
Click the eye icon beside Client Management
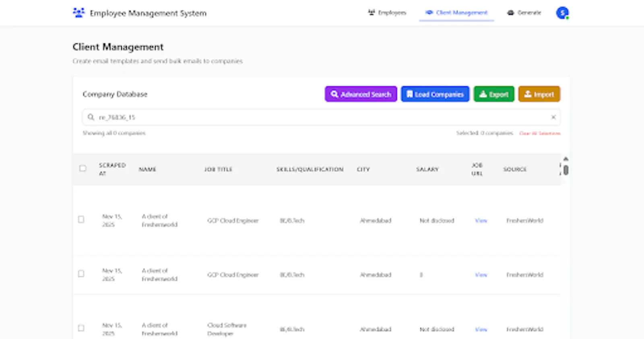[x=429, y=12]
